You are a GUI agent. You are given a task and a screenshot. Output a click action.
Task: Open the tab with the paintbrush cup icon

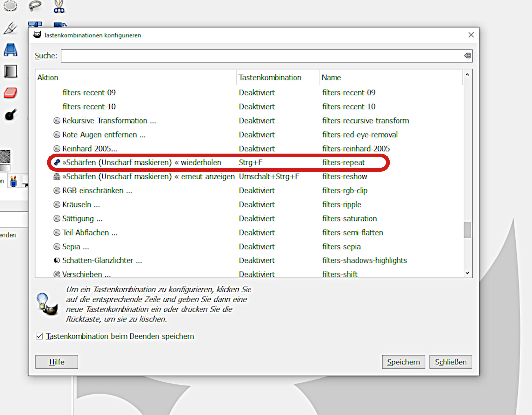point(13,181)
